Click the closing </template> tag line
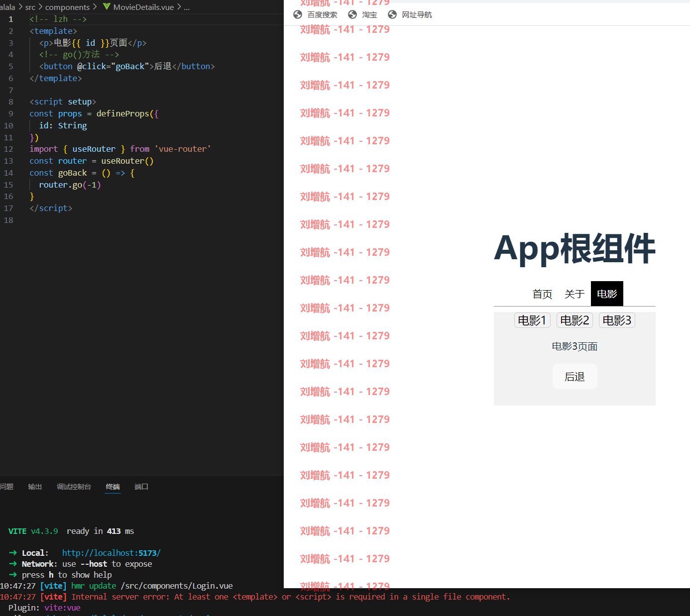Viewport: 690px width, 616px height. coord(56,78)
